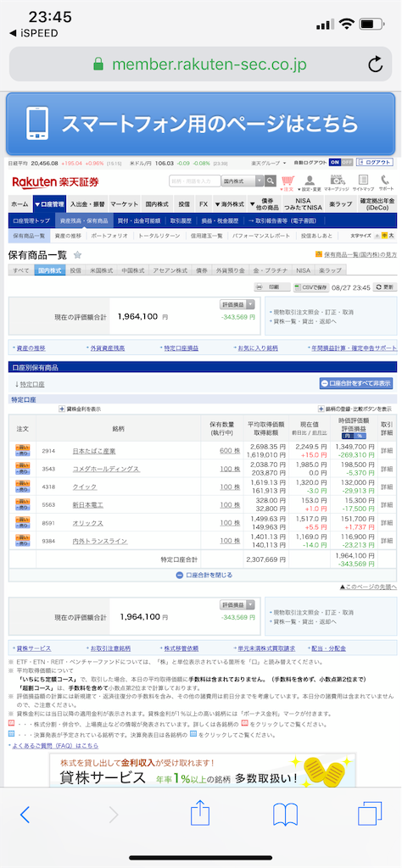The width and height of the screenshot is (402, 868).
Task: Open 取引履歴 submenu item
Action: [x=181, y=220]
